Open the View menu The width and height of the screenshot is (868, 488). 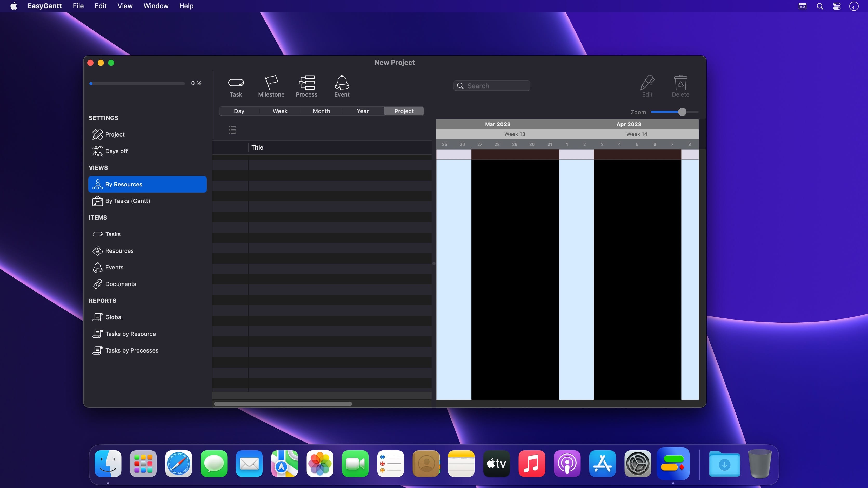pyautogui.click(x=125, y=6)
